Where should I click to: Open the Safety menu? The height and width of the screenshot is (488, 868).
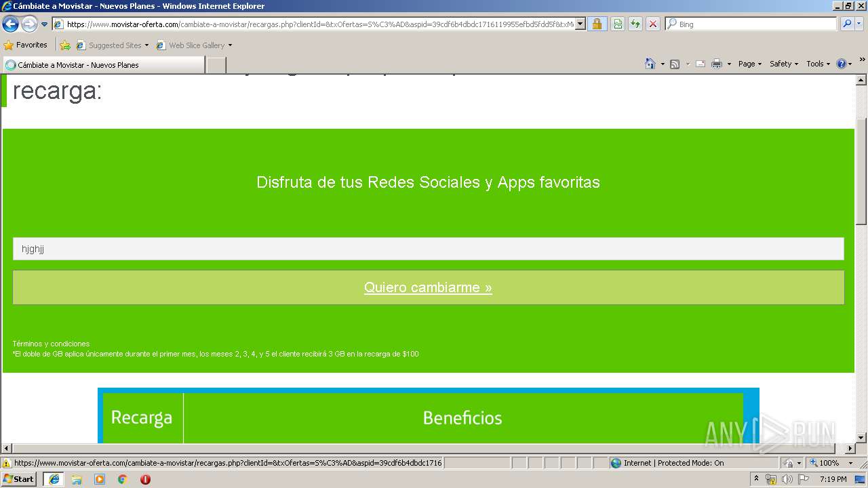[784, 64]
